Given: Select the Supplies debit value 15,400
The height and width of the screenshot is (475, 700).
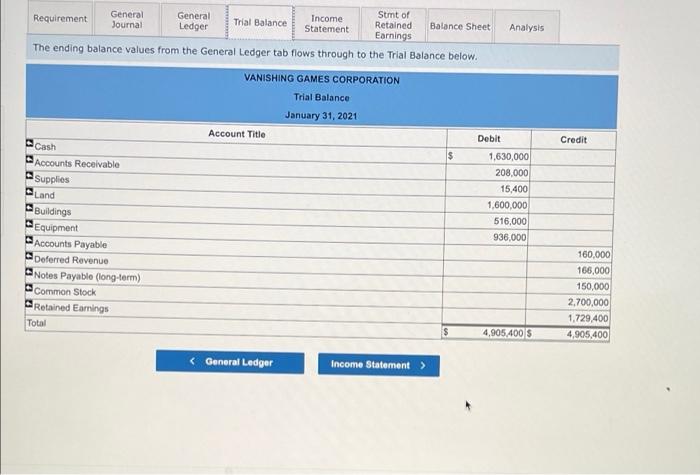Looking at the screenshot, I should 514,189.
